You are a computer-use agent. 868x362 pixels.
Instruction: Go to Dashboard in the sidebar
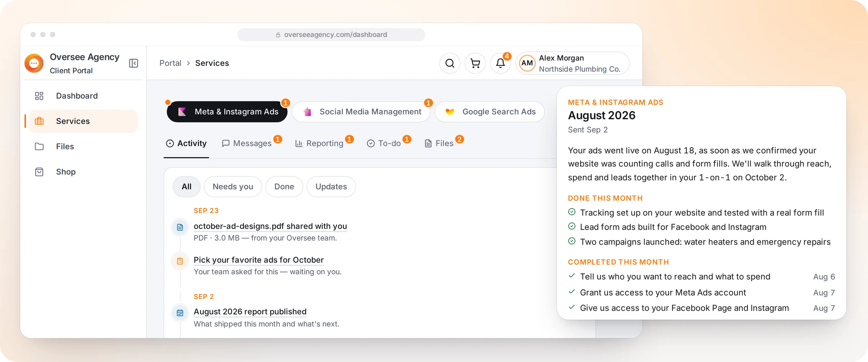(84, 96)
